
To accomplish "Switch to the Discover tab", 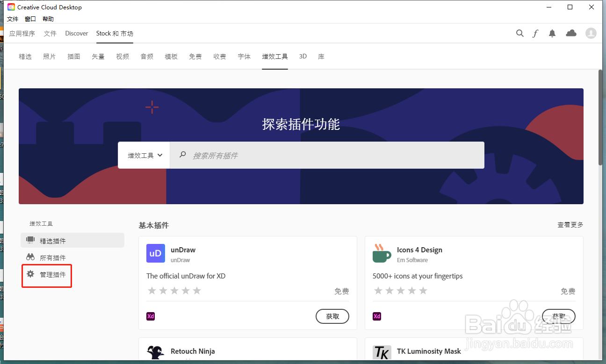I will click(x=77, y=34).
